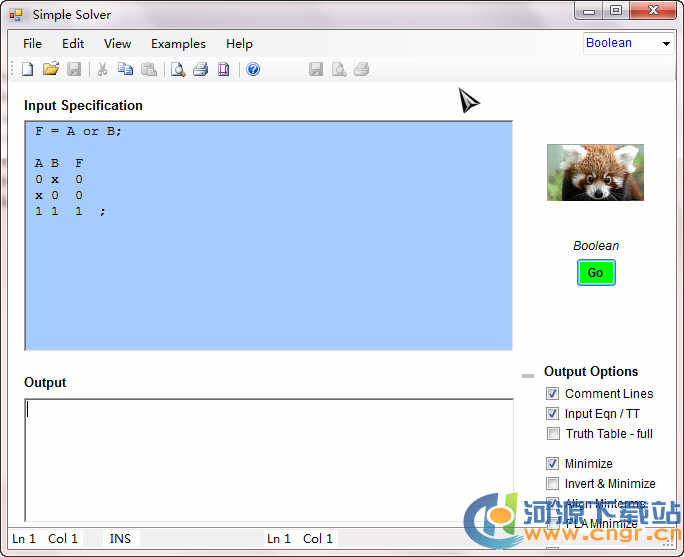684x557 pixels.
Task: Open the Help menu
Action: coord(239,44)
